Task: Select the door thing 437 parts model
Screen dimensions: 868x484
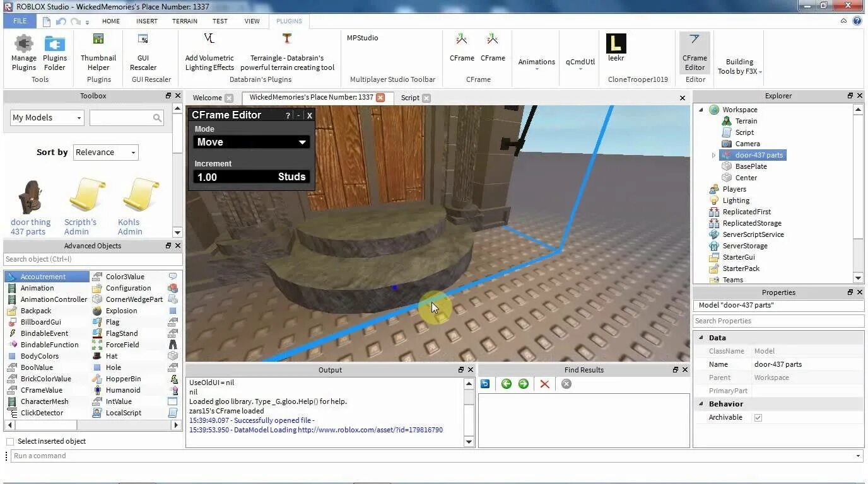Action: point(30,207)
